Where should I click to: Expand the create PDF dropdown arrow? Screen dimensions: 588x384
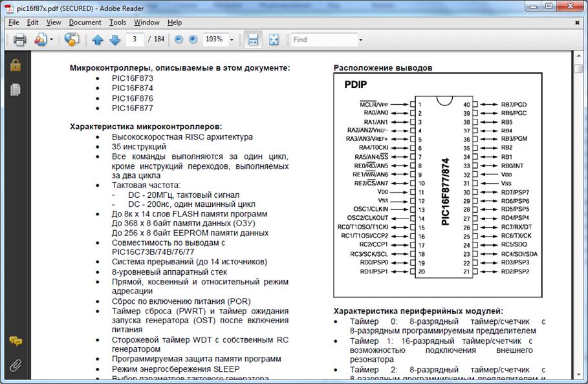click(x=51, y=40)
